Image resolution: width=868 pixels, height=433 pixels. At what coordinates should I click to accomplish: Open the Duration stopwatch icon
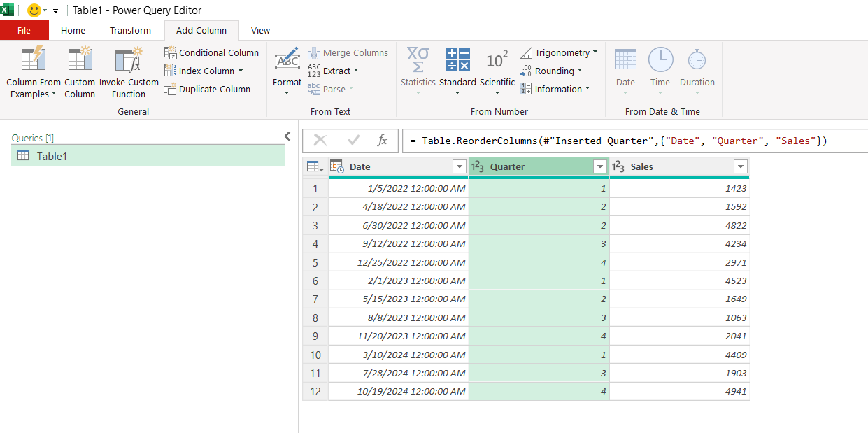pyautogui.click(x=697, y=59)
